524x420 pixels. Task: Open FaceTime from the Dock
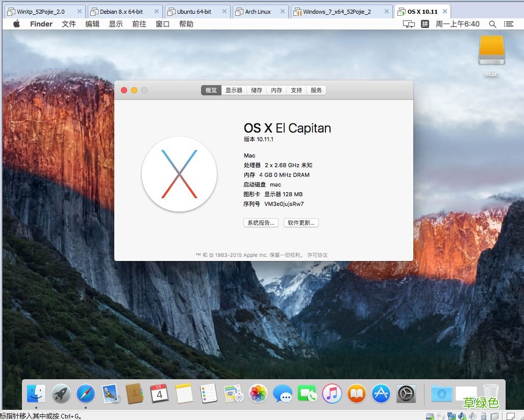(x=307, y=393)
